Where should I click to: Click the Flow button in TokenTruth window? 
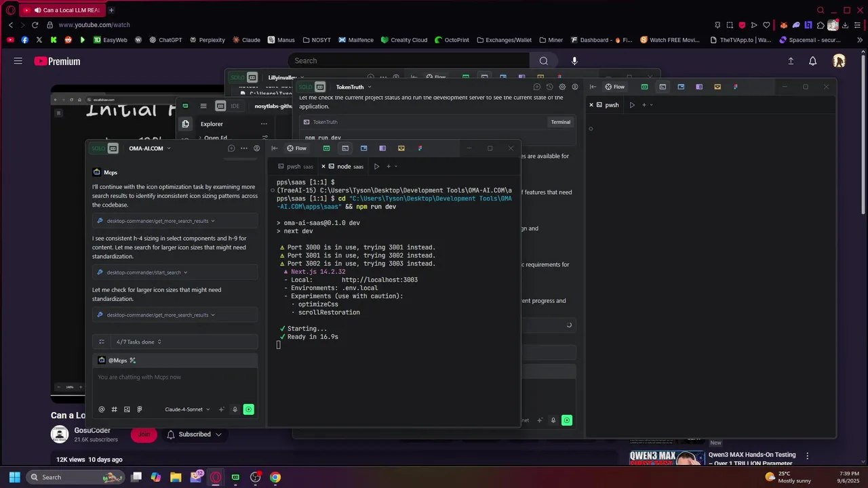pyautogui.click(x=614, y=87)
